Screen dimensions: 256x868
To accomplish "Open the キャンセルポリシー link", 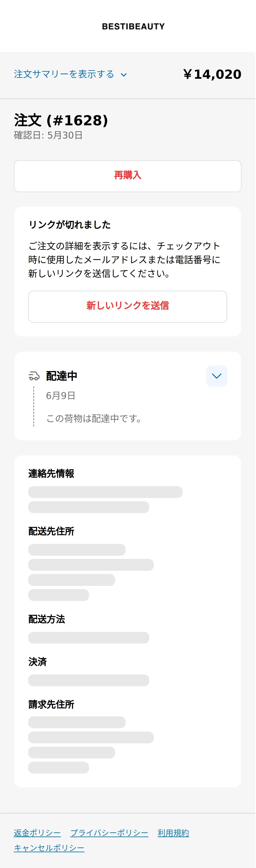I will (x=49, y=848).
